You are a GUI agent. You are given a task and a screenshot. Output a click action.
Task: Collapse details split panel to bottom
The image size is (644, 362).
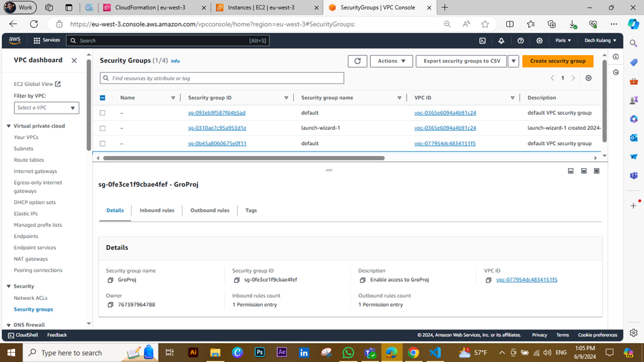click(571, 171)
